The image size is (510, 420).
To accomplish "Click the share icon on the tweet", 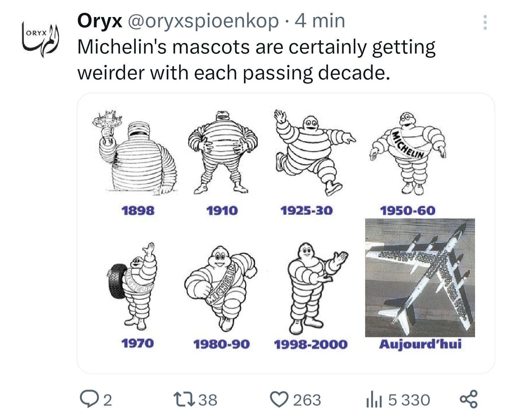I will (x=469, y=399).
